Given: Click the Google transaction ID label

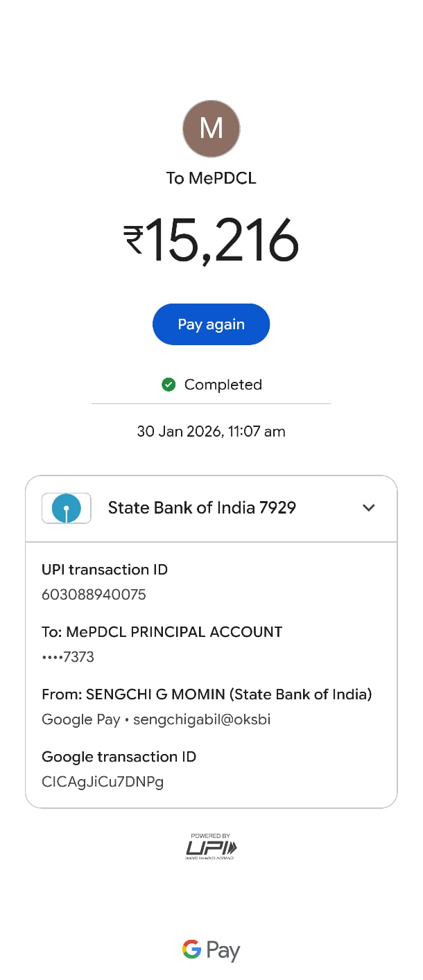Looking at the screenshot, I should (x=119, y=757).
